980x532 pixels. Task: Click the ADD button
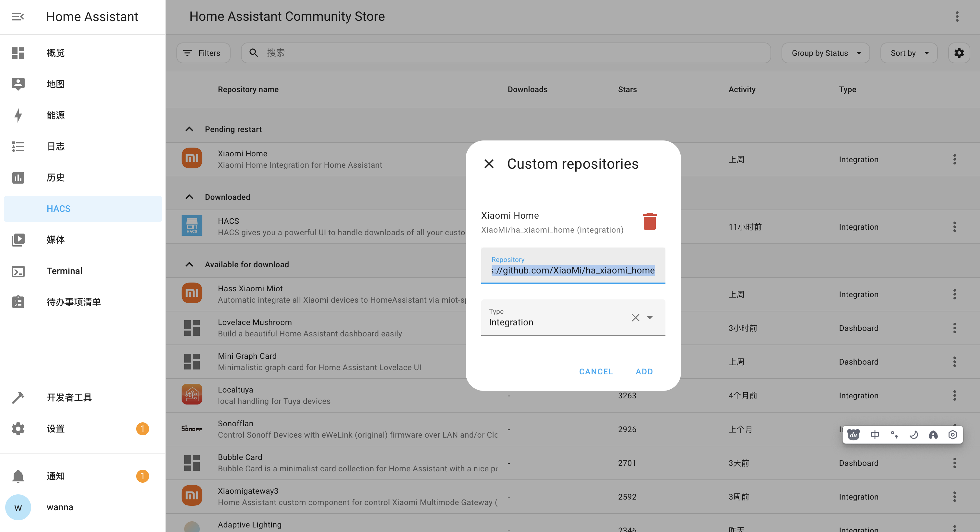pos(644,372)
